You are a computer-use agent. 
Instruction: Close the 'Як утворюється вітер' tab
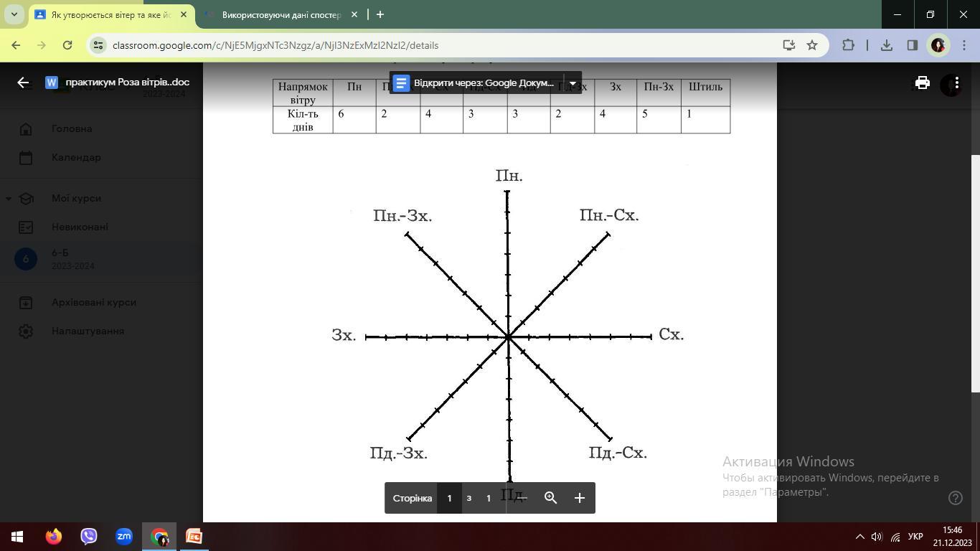pyautogui.click(x=184, y=14)
